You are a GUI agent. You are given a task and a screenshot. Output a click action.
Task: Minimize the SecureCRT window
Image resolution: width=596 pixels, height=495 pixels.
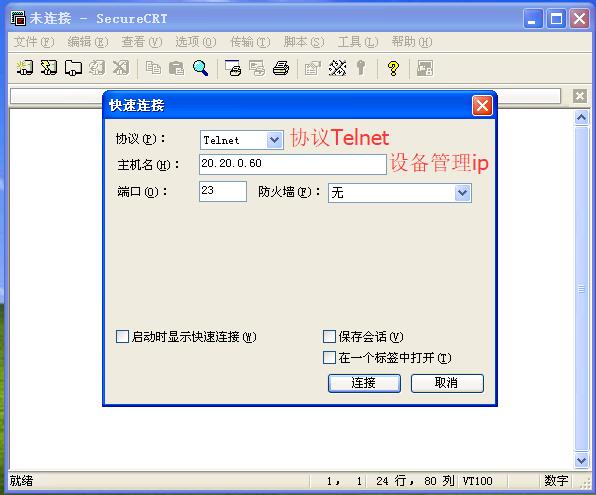coord(533,18)
